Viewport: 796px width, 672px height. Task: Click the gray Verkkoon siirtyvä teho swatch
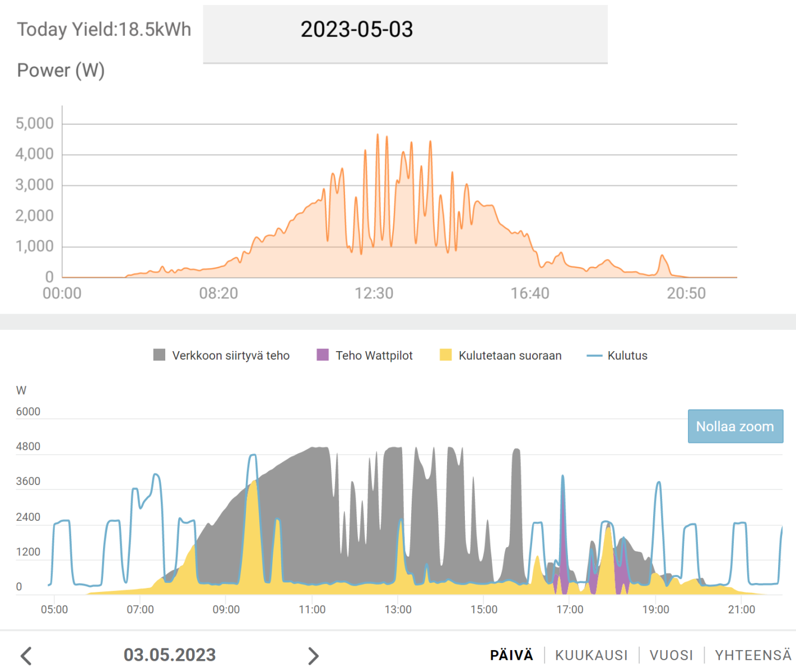point(159,355)
